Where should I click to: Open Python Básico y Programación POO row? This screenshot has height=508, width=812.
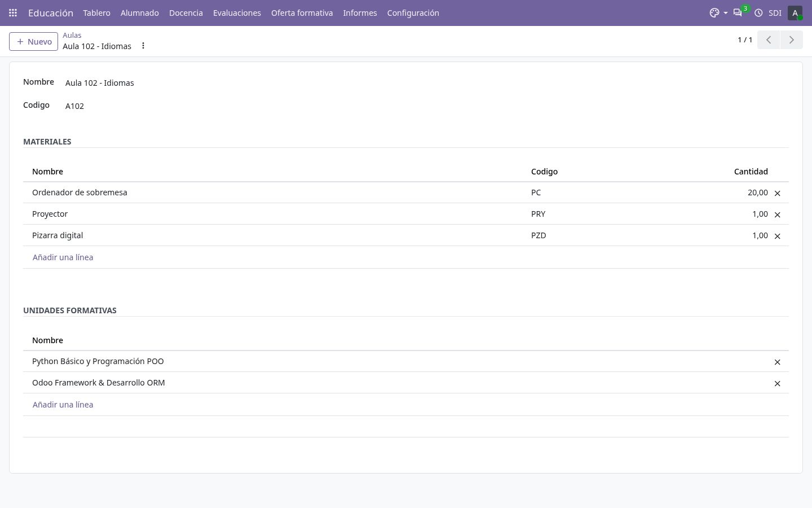pyautogui.click(x=406, y=361)
